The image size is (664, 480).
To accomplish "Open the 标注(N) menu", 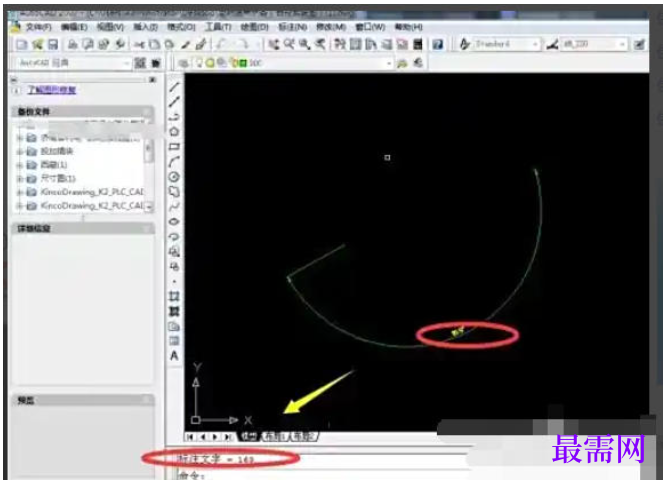I will 293,27.
